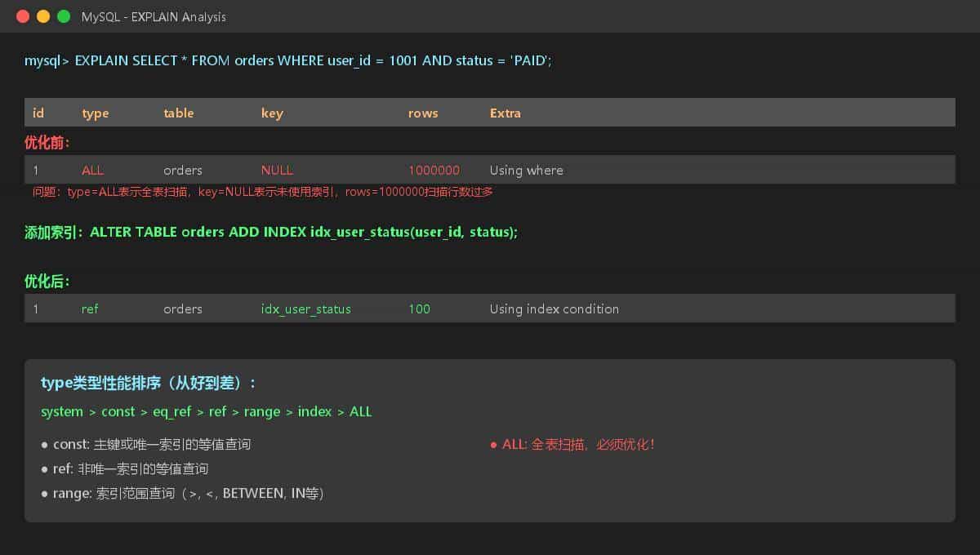This screenshot has height=555, width=980.
Task: Select the red NULL key cell
Action: (x=277, y=171)
